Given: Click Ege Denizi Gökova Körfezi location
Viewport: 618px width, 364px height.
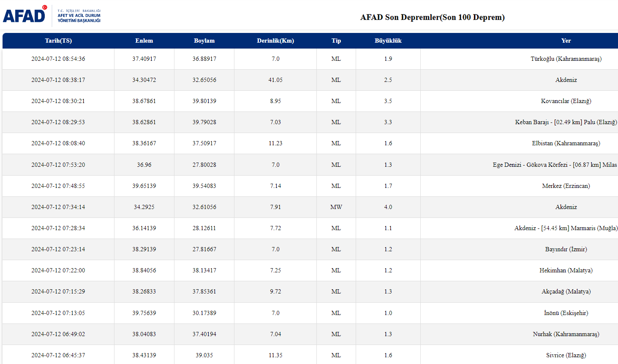Looking at the screenshot, I should click(x=555, y=165).
